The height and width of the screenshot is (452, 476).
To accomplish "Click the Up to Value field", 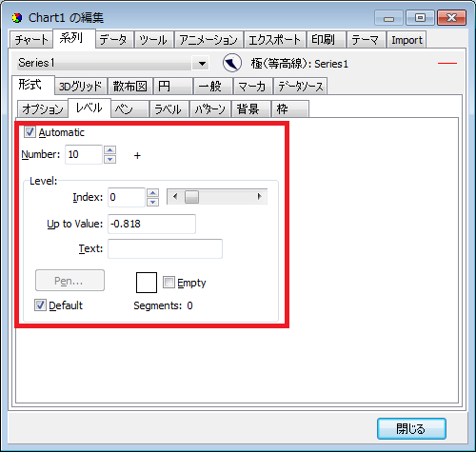I will pos(151,224).
